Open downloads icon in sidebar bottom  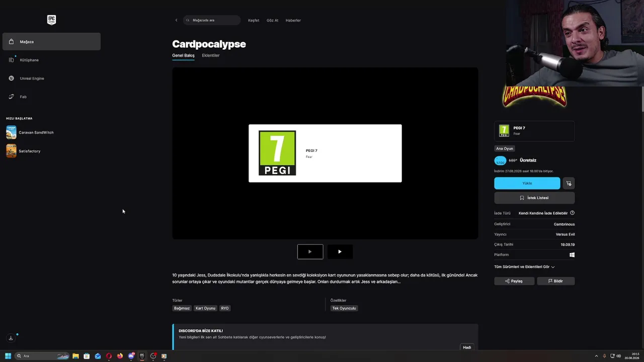11,338
